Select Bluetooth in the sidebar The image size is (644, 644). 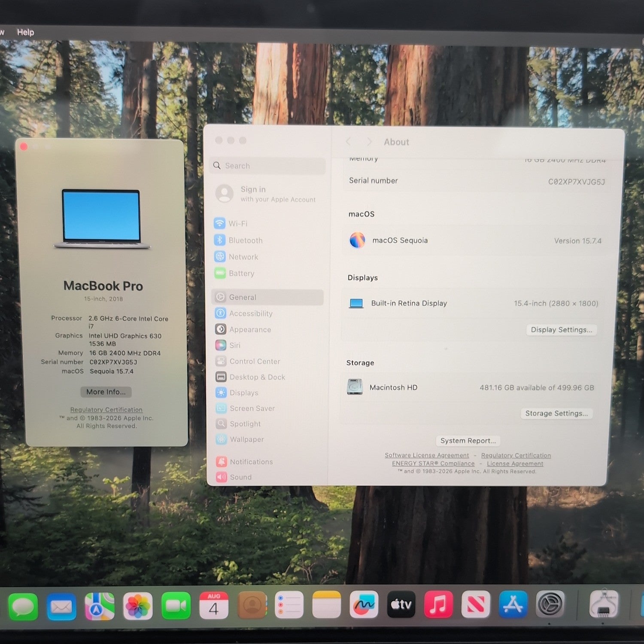(x=238, y=240)
